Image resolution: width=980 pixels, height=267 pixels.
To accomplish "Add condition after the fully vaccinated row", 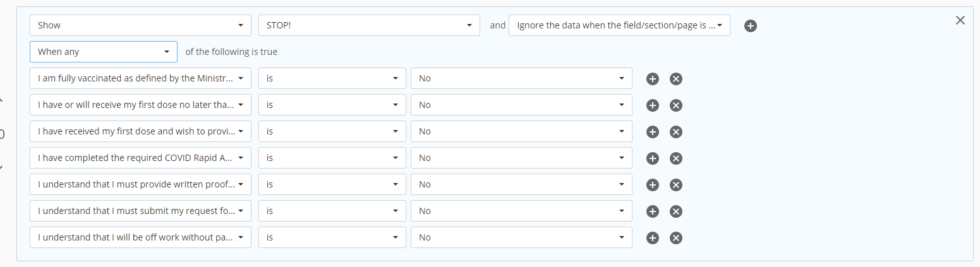I will coord(653,79).
